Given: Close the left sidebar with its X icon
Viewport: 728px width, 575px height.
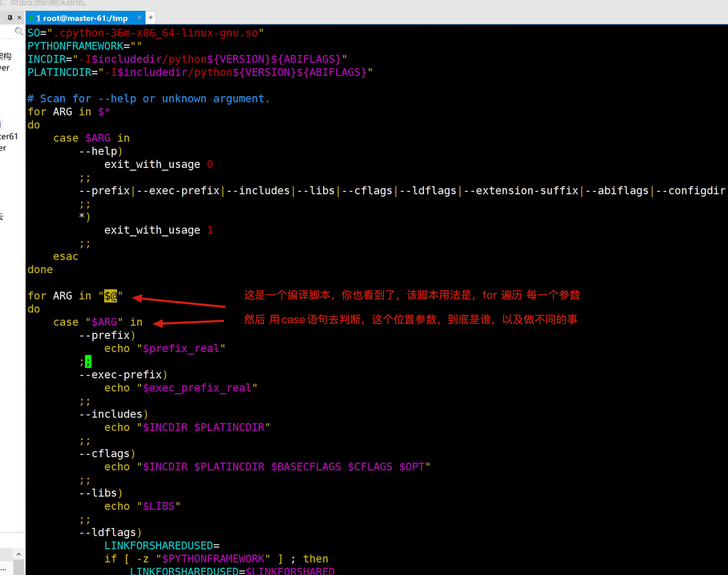Looking at the screenshot, I should click(19, 18).
